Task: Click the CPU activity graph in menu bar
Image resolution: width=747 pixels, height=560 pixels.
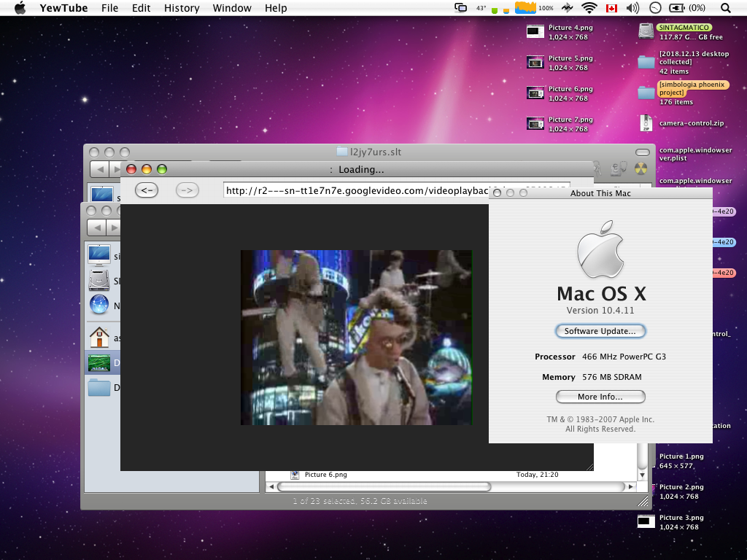Action: pos(525,7)
